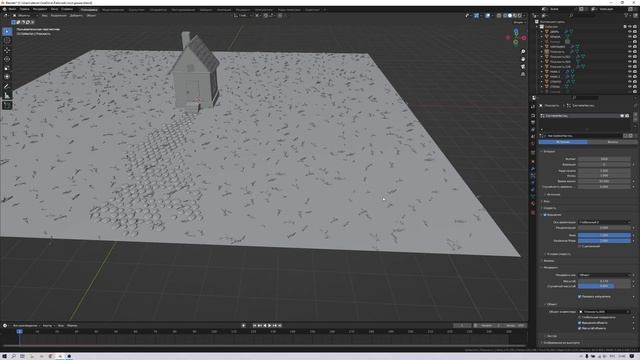
Task: Toggle camera view in viewport
Action: (523, 67)
